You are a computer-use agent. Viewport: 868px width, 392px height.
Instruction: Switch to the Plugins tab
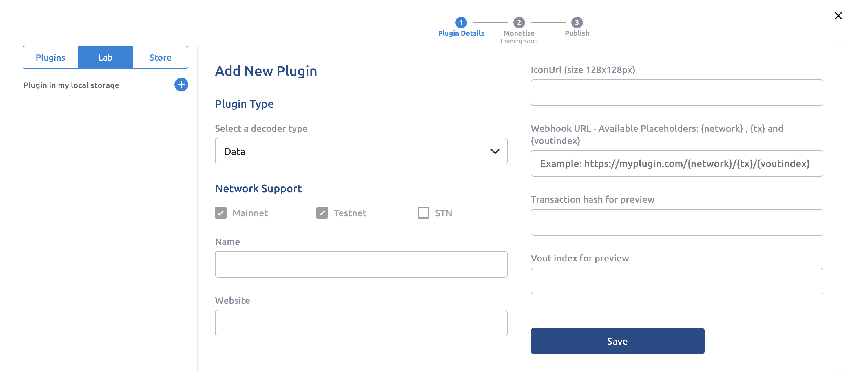pos(50,58)
